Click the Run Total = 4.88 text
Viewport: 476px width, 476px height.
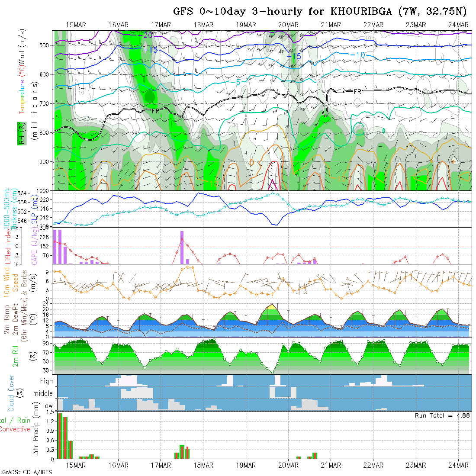tap(442, 415)
